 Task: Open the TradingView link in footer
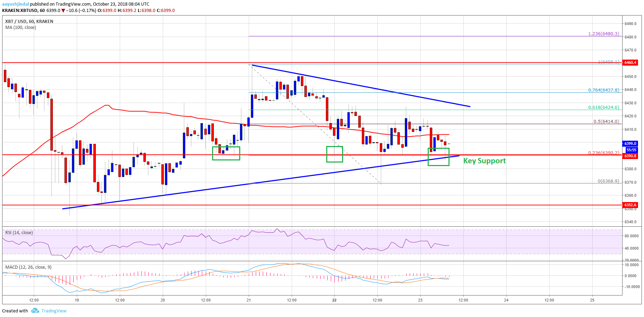(x=54, y=311)
